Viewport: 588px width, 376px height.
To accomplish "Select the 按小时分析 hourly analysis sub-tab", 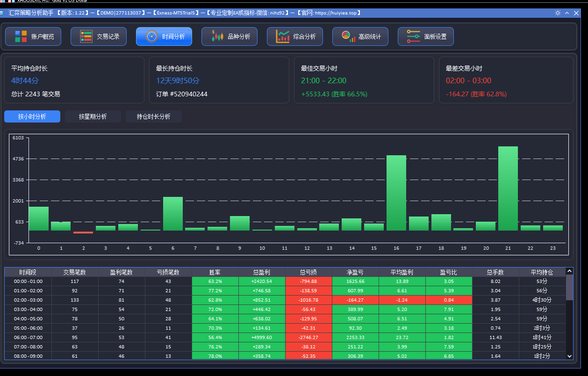I will coord(32,116).
